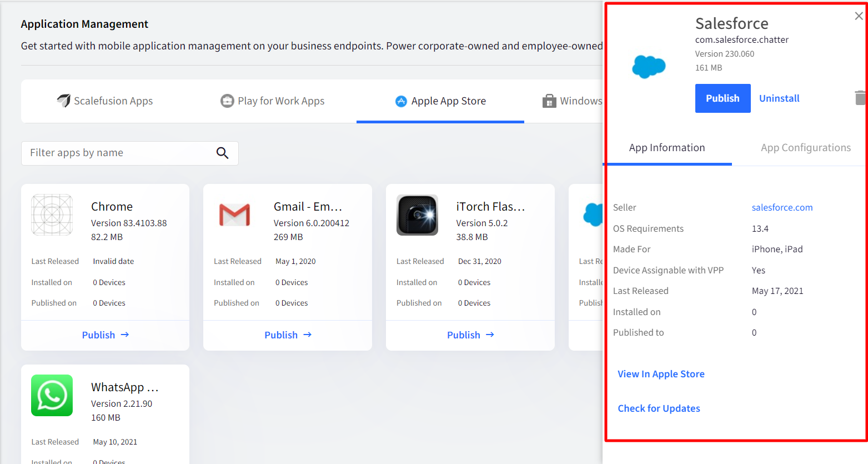The image size is (868, 464).
Task: Click the arrow next to iTorch Publish
Action: point(490,335)
